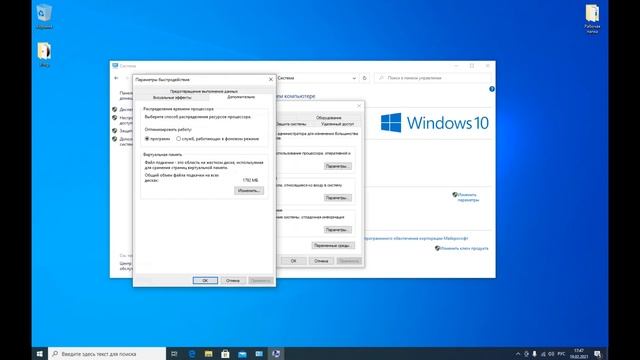The image size is (640, 360).
Task: Click Изменить... for virtual memory
Action: [249, 191]
